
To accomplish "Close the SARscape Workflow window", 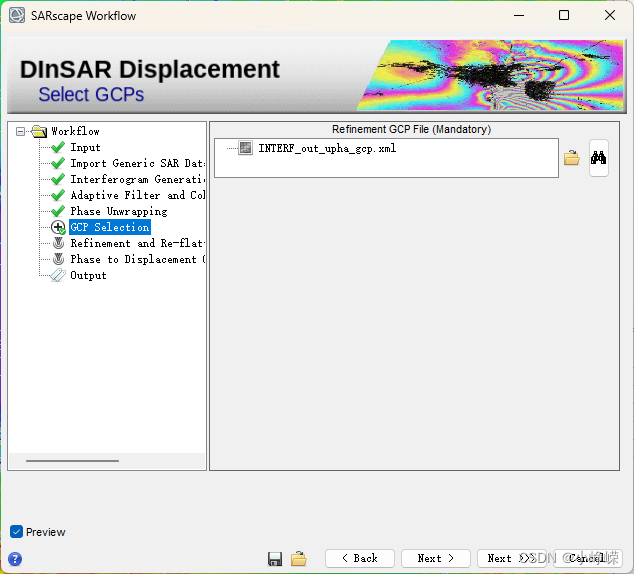I will coord(610,15).
